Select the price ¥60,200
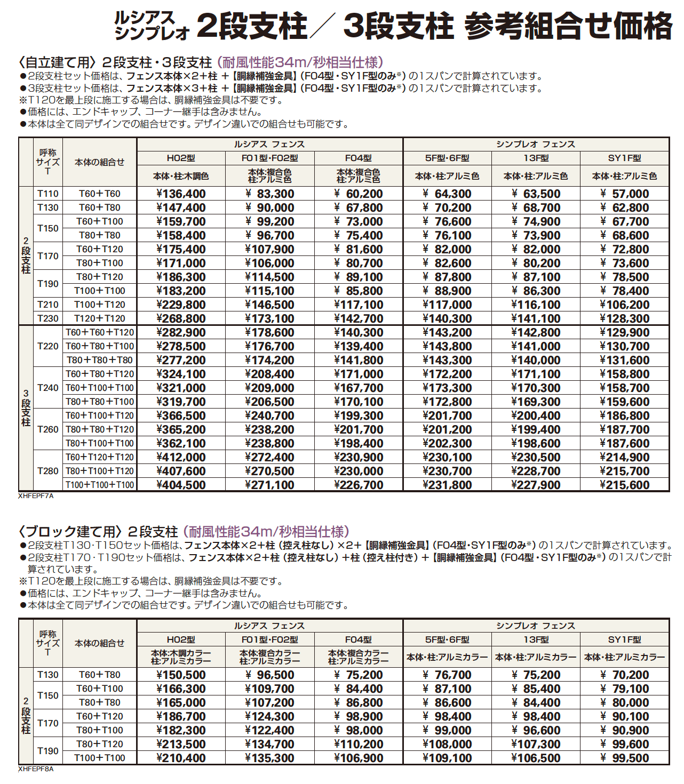 [358, 194]
